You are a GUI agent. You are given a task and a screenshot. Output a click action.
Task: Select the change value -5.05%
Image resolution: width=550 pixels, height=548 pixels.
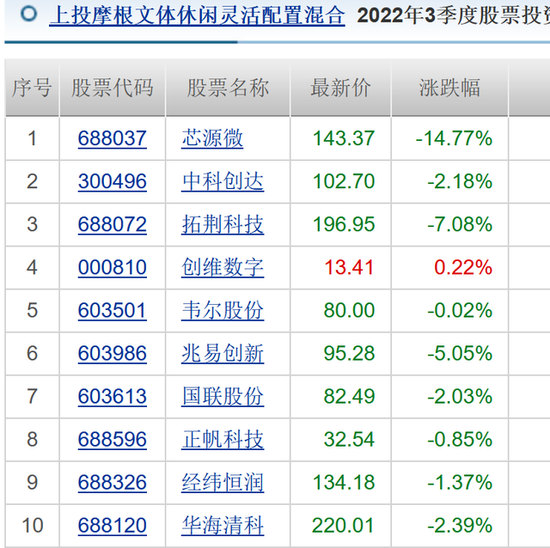460,353
